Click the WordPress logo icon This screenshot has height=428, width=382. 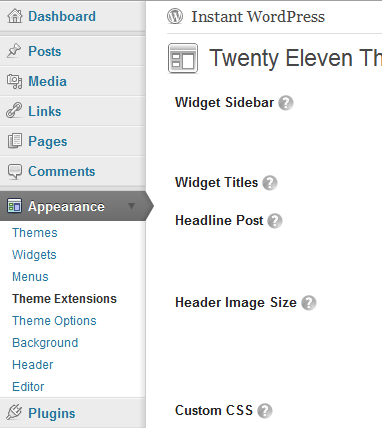(x=175, y=16)
